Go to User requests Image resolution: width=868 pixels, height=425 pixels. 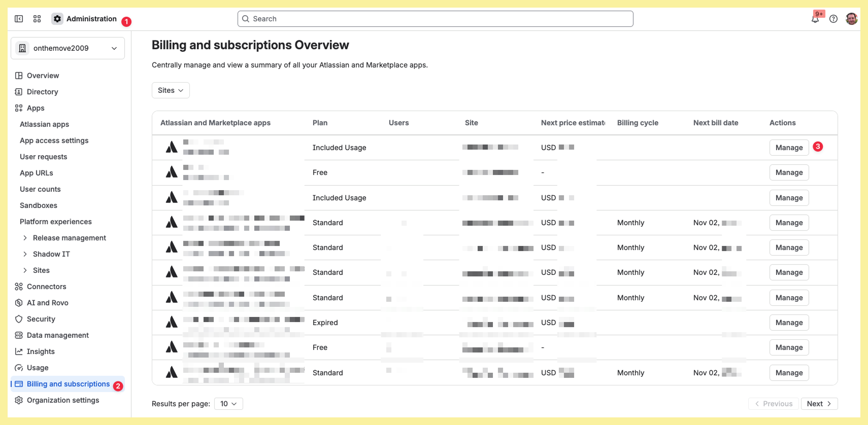tap(43, 157)
